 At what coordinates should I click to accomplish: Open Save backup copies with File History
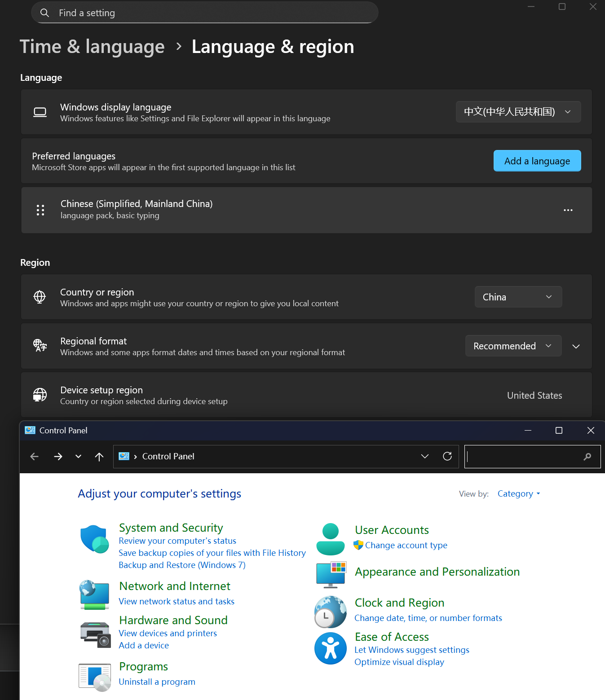click(x=212, y=553)
